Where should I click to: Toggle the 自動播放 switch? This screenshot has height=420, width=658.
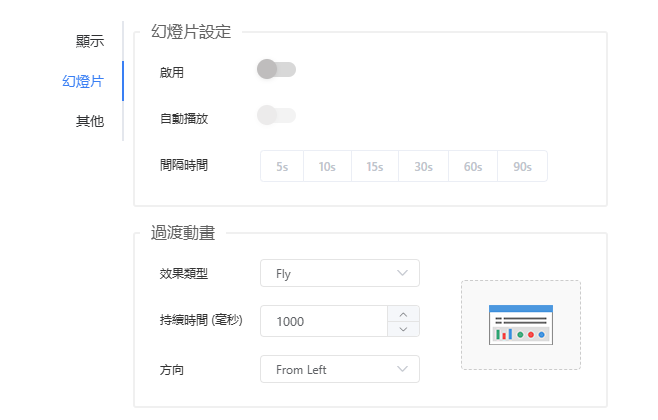point(276,116)
